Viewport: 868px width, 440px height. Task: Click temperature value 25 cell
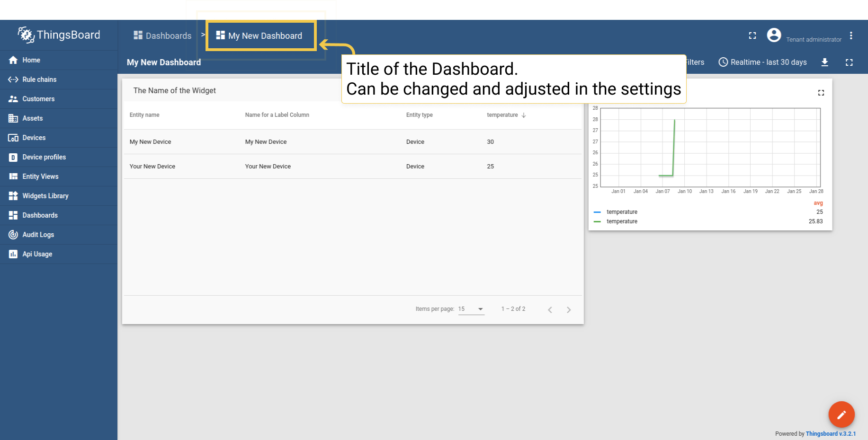(x=490, y=167)
